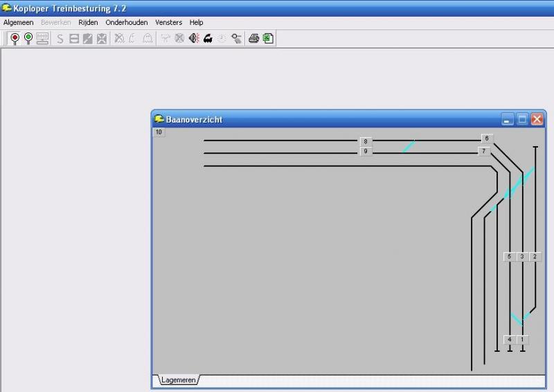This screenshot has width=554, height=392.
Task: Click block button 4 on the track
Action: (x=510, y=339)
